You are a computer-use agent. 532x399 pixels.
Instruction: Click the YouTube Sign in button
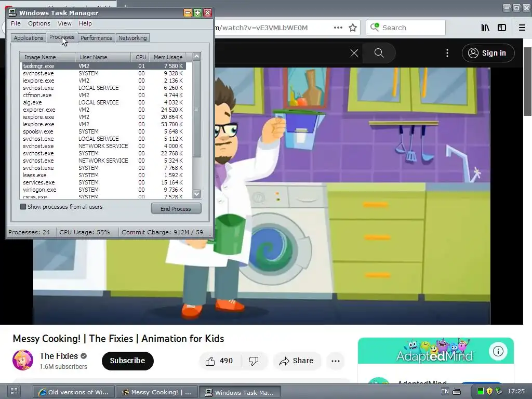point(488,53)
